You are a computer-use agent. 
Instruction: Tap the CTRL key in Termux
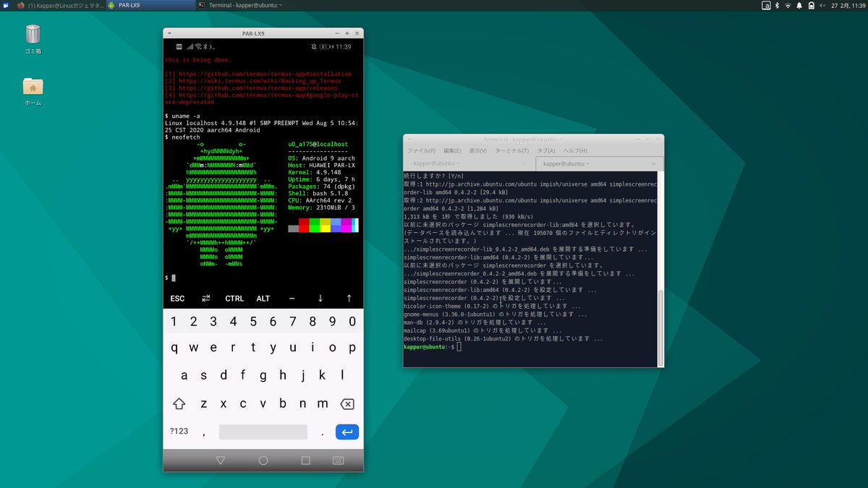click(x=234, y=299)
